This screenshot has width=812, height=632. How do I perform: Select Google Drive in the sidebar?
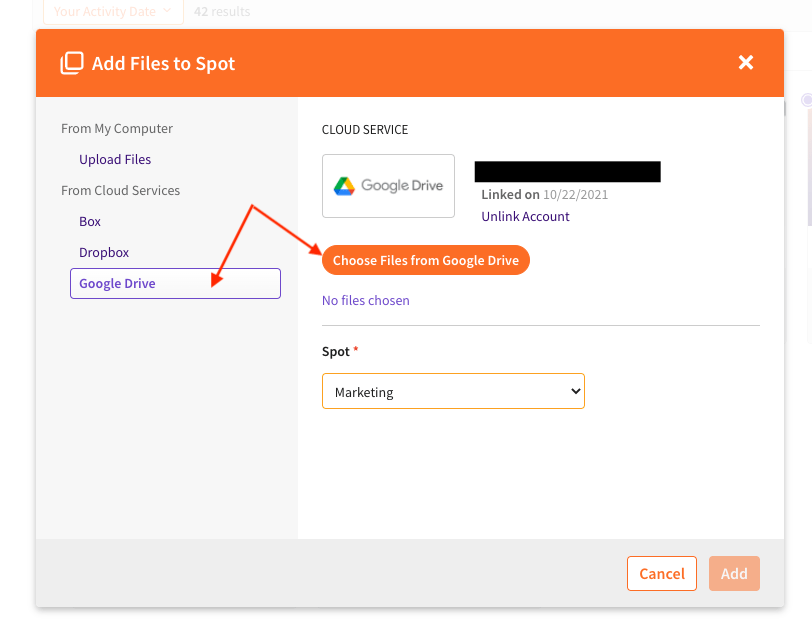[175, 283]
